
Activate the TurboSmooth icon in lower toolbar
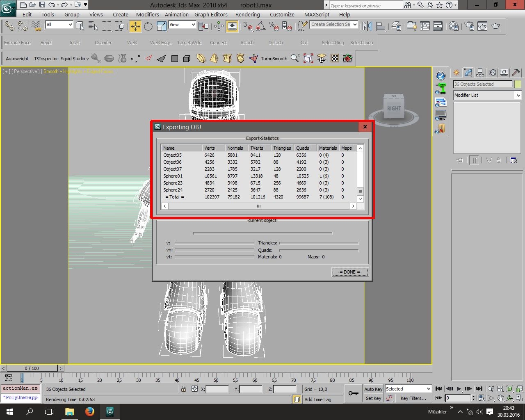[253, 58]
